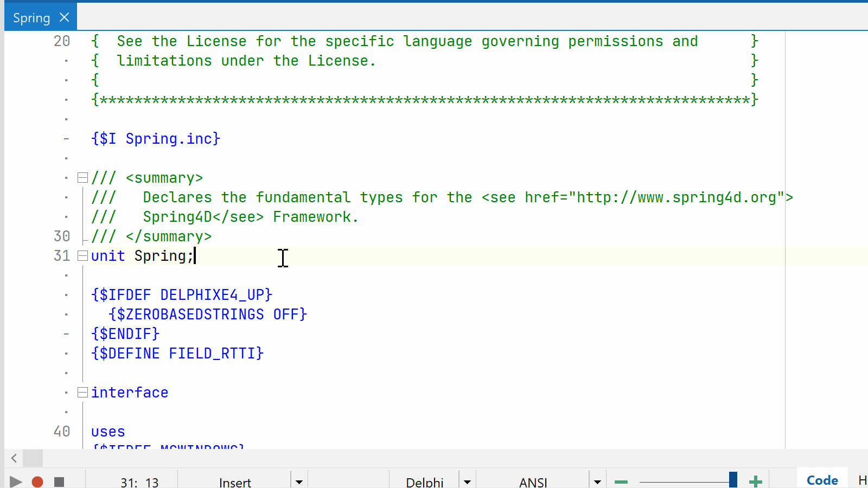Image resolution: width=868 pixels, height=488 pixels.
Task: Click the Delphi language label
Action: (425, 482)
